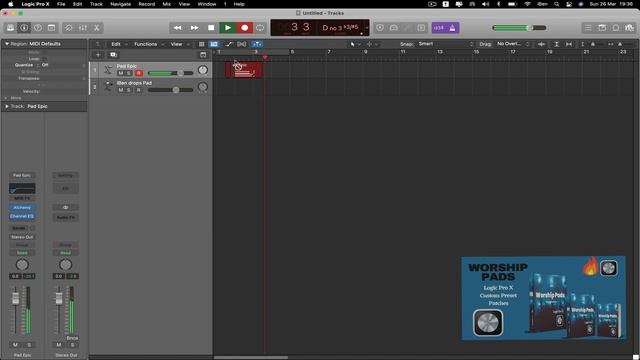Viewport: 640px width, 360px height.
Task: Open the Media Browser button
Action: (629, 28)
